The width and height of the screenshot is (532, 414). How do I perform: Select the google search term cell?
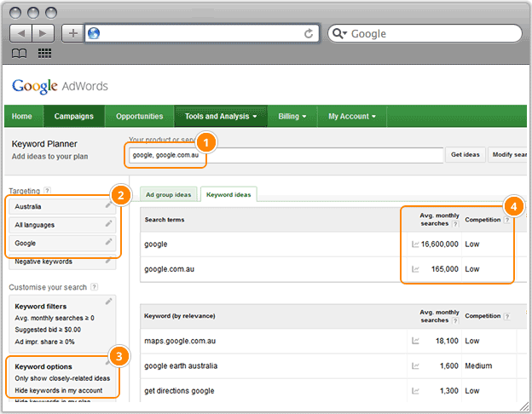[x=156, y=244]
